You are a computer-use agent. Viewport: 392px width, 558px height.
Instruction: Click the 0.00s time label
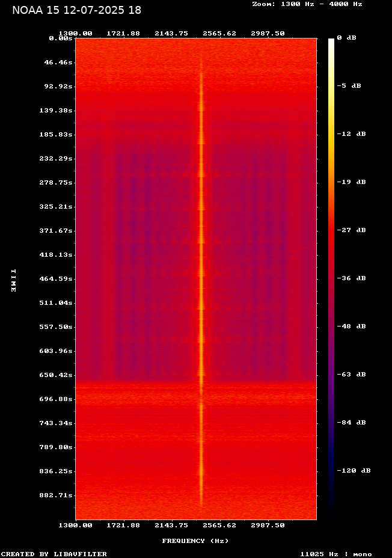[x=61, y=38]
